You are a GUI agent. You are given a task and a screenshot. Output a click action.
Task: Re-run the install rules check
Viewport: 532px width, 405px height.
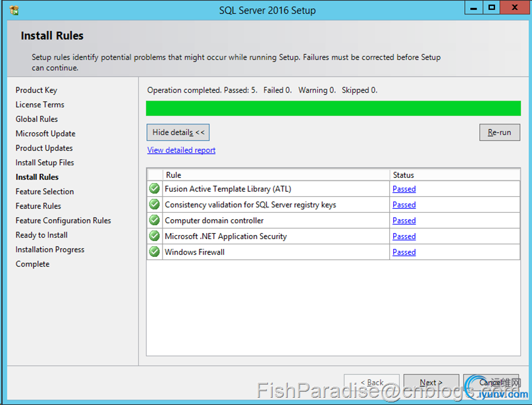[x=500, y=132]
